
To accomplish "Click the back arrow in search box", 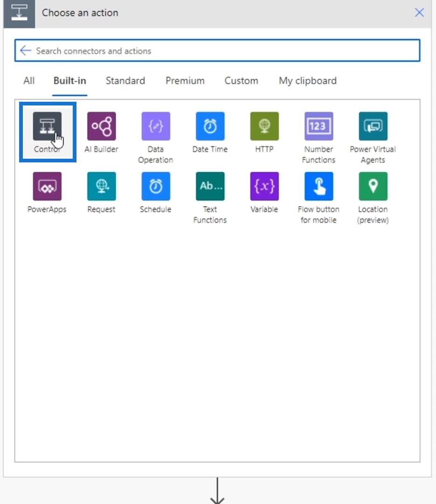I will point(25,50).
